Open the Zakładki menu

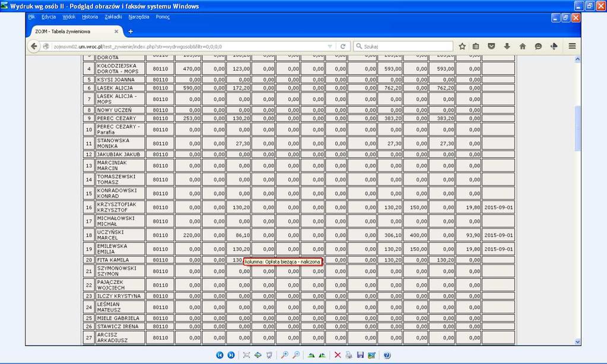113,17
